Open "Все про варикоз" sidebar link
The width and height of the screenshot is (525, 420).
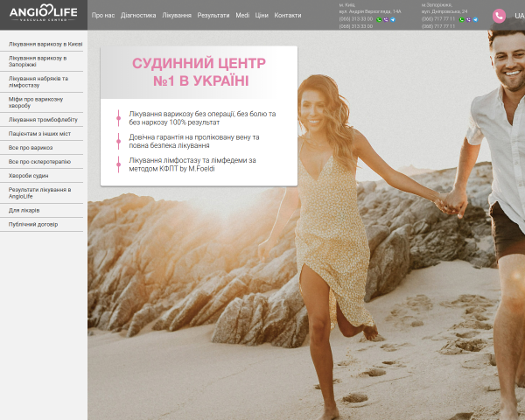click(x=31, y=148)
